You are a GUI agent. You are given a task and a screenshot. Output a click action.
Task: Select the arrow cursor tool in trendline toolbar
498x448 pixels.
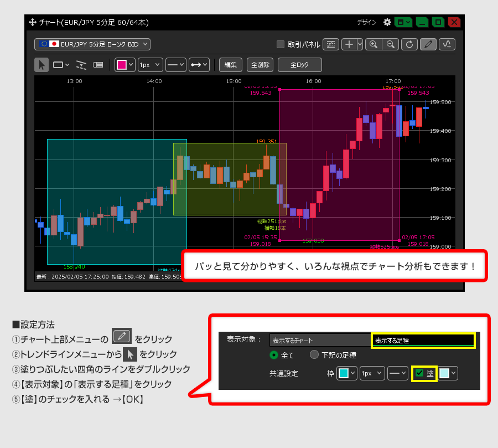pyautogui.click(x=41, y=65)
